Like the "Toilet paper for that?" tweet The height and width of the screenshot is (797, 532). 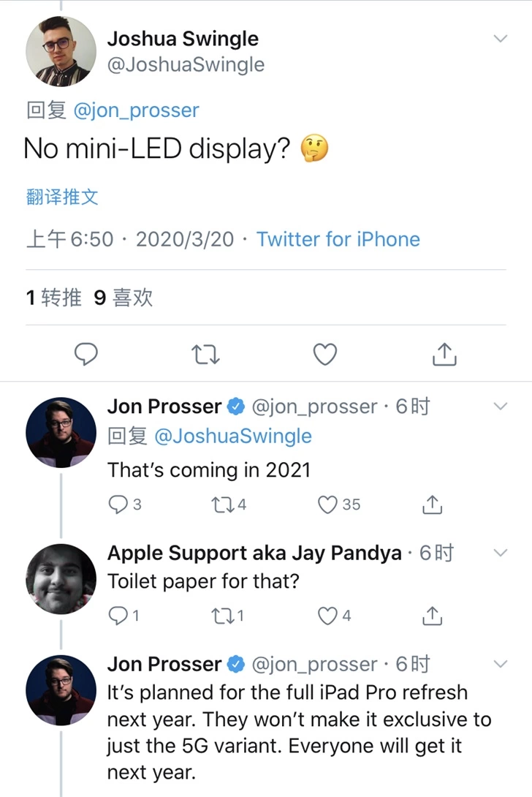328,616
